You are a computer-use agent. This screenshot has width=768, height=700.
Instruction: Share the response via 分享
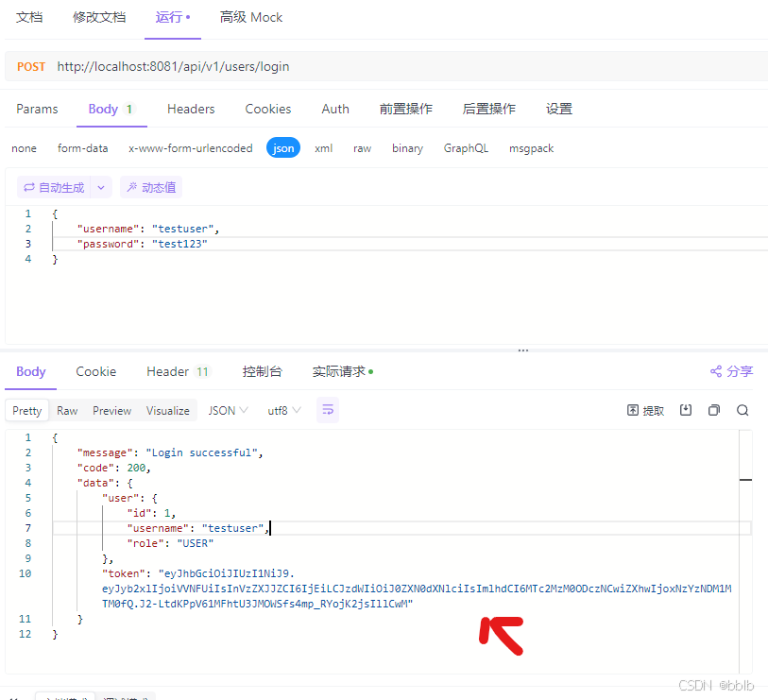tap(730, 371)
